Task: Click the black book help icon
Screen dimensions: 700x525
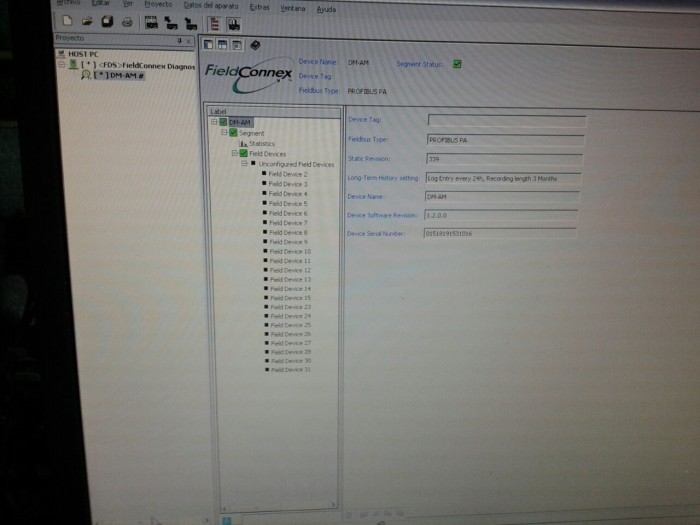Action: (x=255, y=45)
